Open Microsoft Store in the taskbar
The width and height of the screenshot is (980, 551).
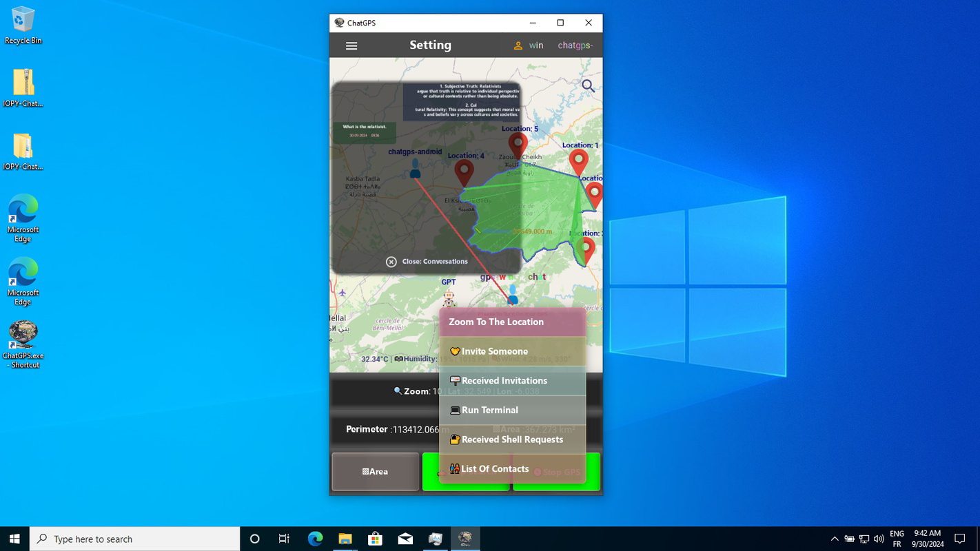click(x=376, y=539)
